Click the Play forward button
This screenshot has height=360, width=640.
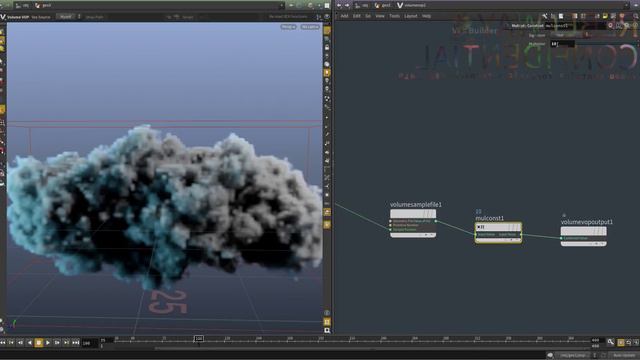tap(48, 343)
